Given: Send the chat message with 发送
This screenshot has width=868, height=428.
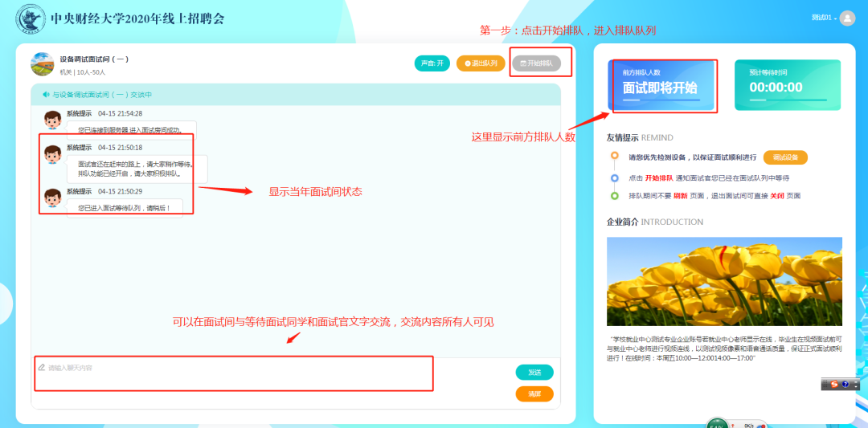Looking at the screenshot, I should (534, 373).
